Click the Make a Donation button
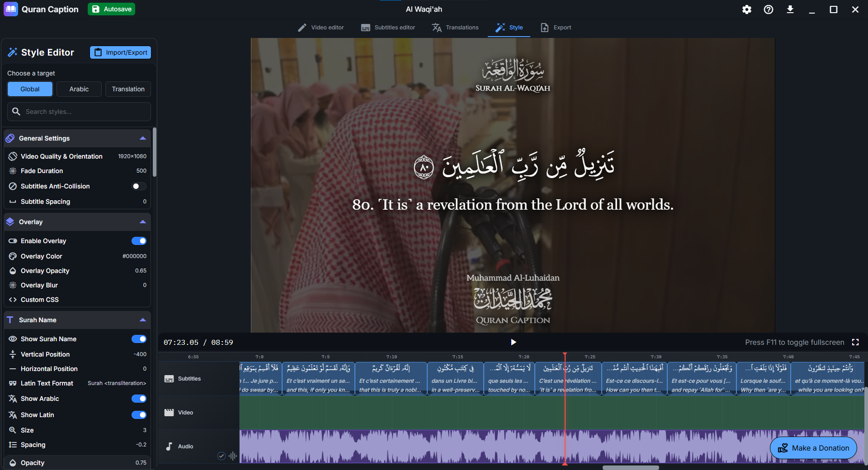This screenshot has width=868, height=470. pos(813,448)
